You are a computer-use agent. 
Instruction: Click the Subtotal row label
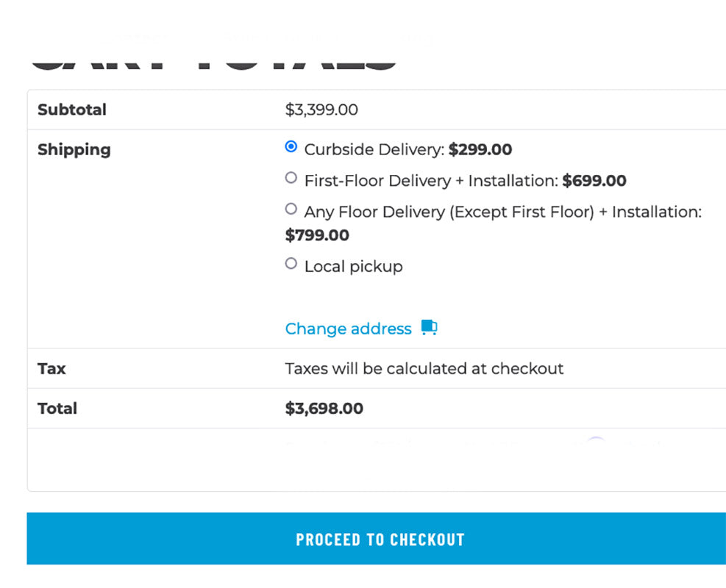click(72, 110)
